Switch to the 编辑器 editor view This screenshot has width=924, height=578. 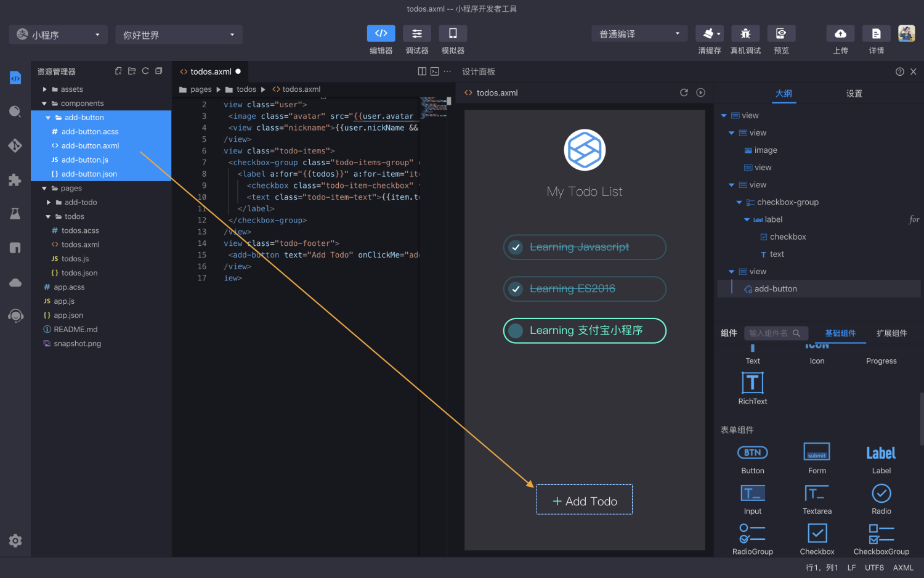pyautogui.click(x=381, y=33)
